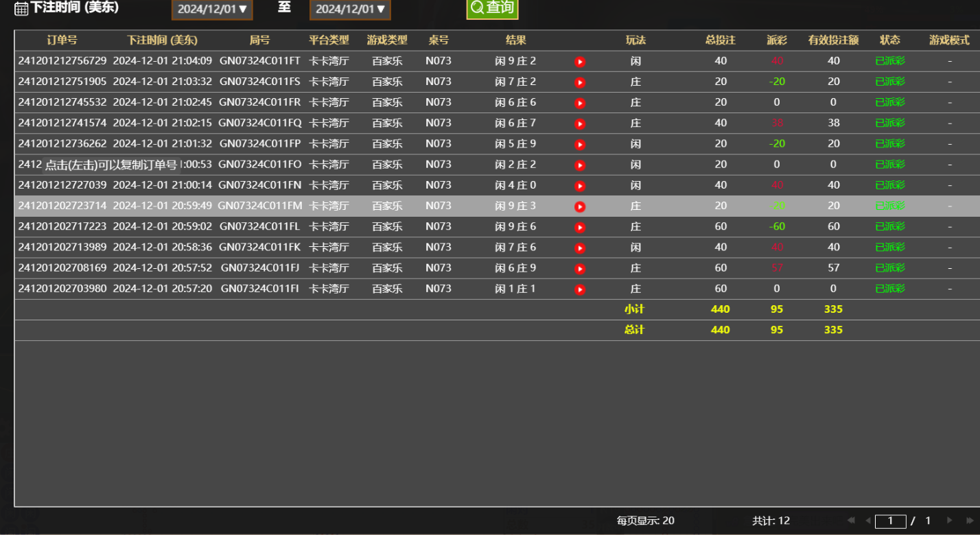Screen dimensions: 980x535
Task: Open the start date dropdown
Action: click(x=212, y=10)
